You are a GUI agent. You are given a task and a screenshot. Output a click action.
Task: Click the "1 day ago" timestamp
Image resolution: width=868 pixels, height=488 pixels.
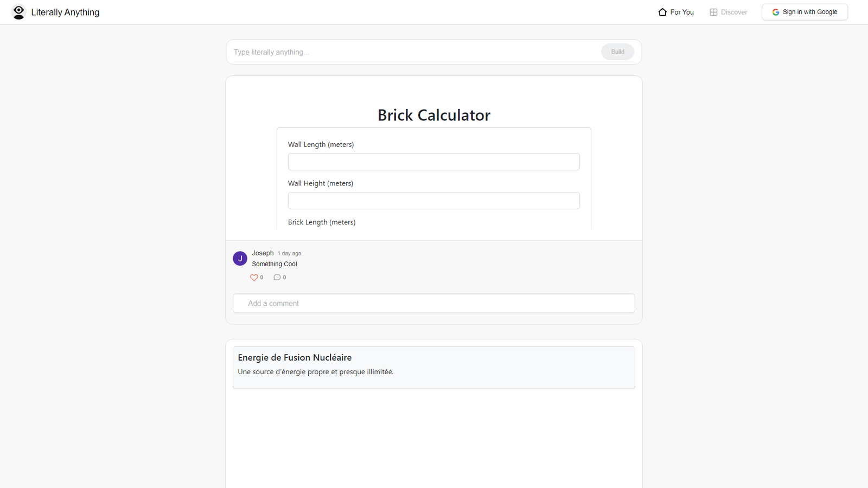pos(289,254)
